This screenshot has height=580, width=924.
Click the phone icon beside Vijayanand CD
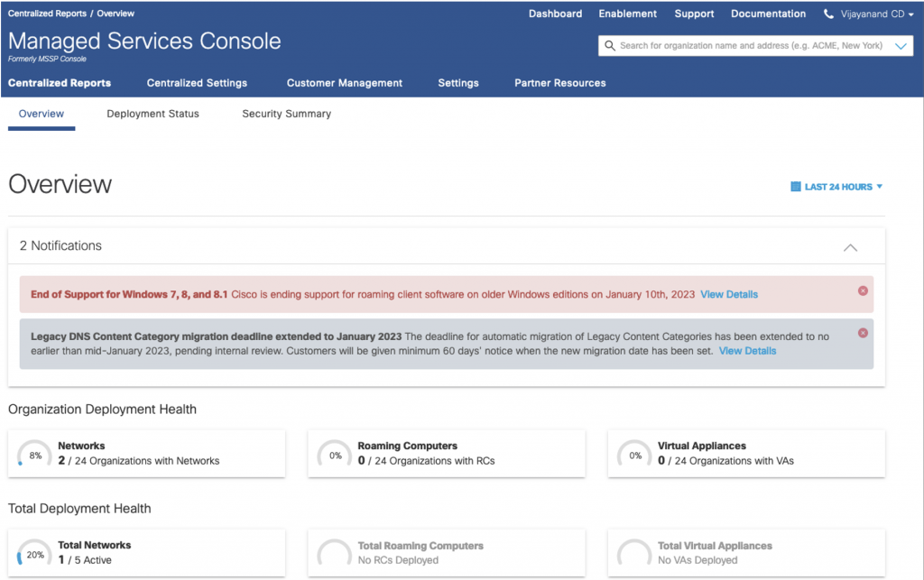click(829, 14)
